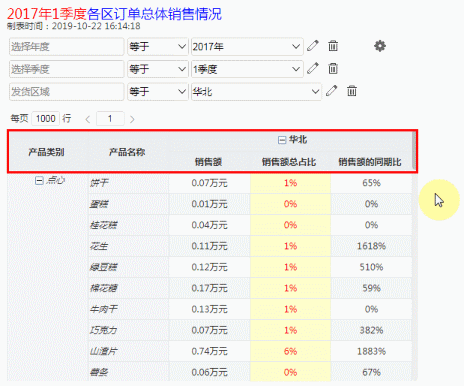The width and height of the screenshot is (464, 386).
Task: Open the operator dropdown for 发货区域
Action: (x=158, y=92)
